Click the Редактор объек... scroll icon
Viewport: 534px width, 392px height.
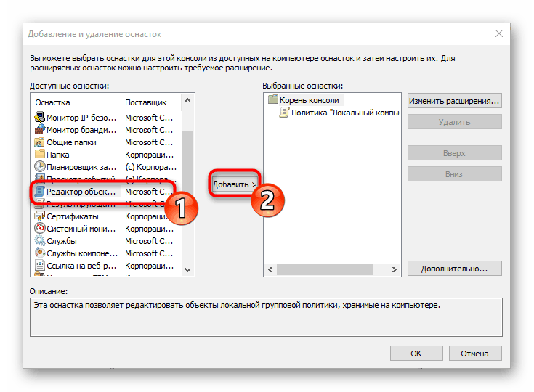click(40, 192)
